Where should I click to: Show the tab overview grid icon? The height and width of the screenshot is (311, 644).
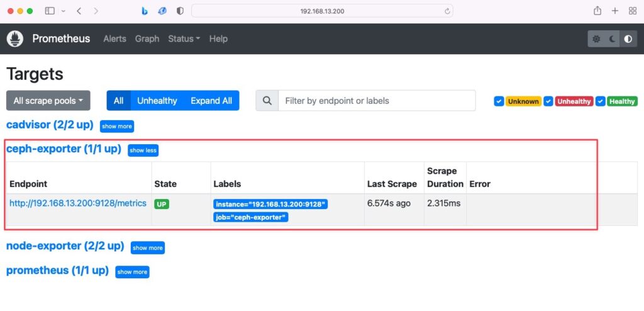pos(633,11)
